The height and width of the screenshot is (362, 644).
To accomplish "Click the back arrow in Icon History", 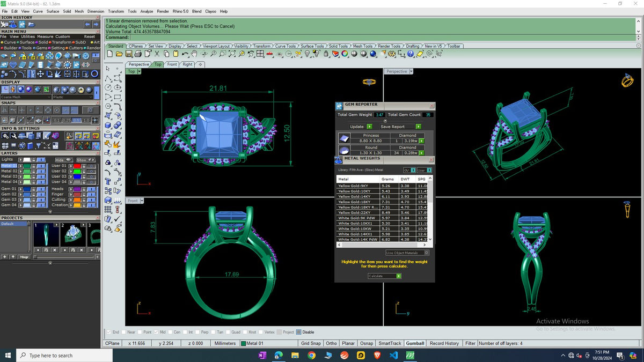I will (x=88, y=24).
